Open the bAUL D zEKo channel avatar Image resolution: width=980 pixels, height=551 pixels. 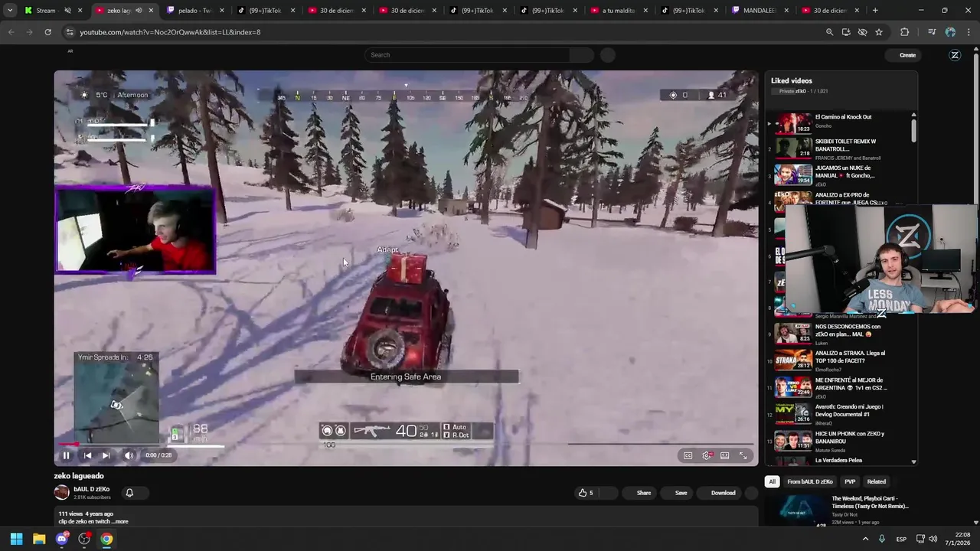point(61,493)
